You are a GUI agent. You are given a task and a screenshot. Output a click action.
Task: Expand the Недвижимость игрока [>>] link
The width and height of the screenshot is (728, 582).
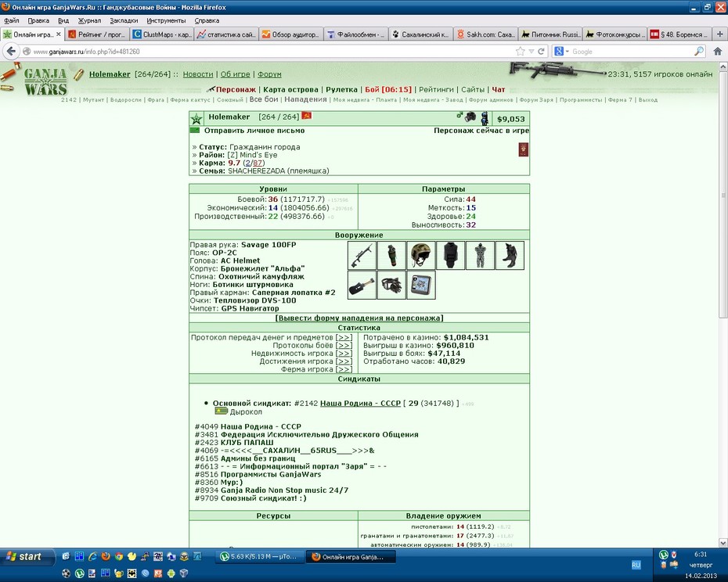344,354
